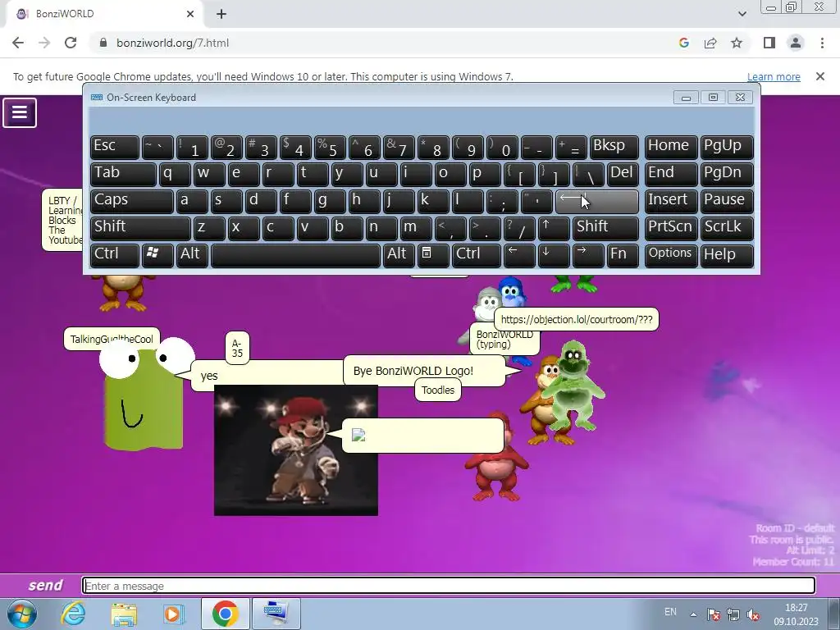Show hidden tray icons arrow
Viewport: 840px width, 630px height.
coord(693,614)
